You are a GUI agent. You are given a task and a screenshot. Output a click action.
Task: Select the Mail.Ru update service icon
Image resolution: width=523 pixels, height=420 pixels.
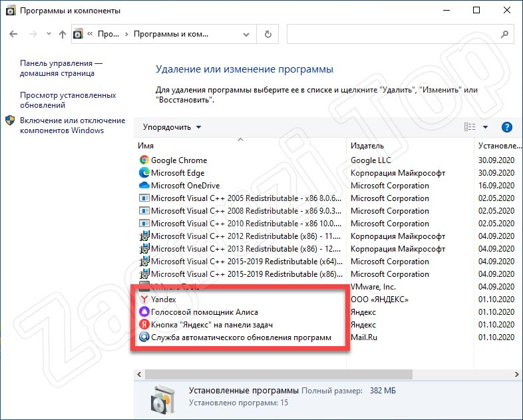144,337
